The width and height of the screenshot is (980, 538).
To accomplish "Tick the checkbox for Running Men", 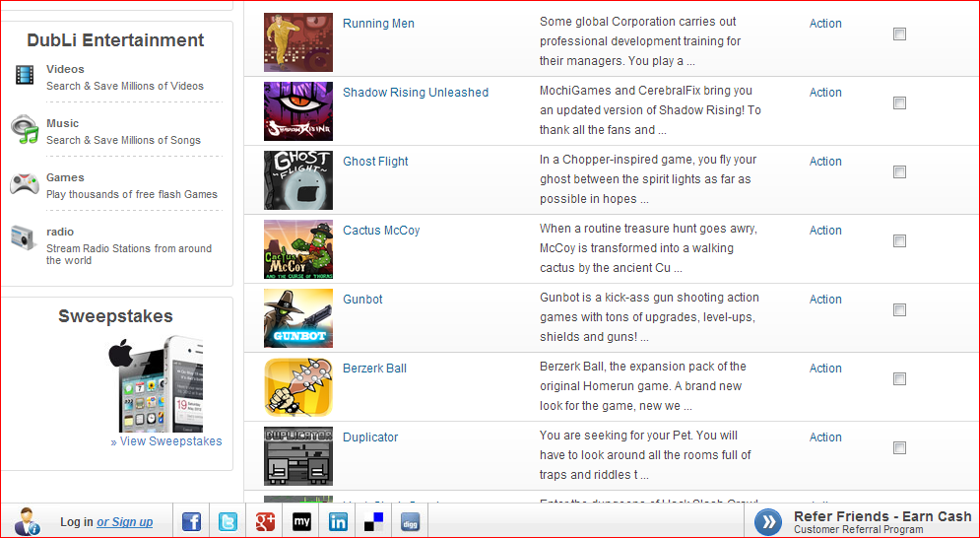I will click(899, 34).
